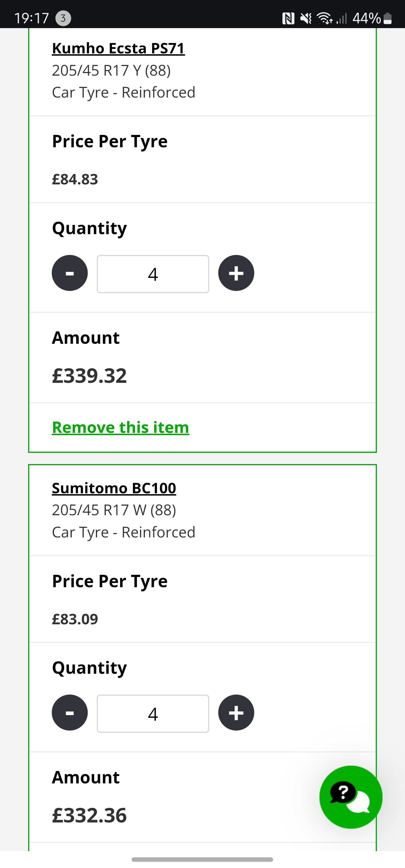Tap the Sumitomo tyre quantity input field

153,714
